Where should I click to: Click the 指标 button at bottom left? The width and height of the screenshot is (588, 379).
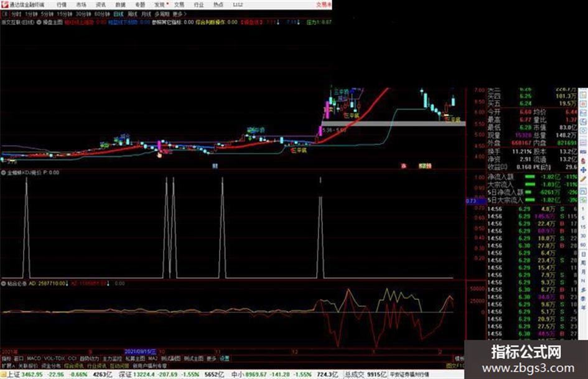6,358
